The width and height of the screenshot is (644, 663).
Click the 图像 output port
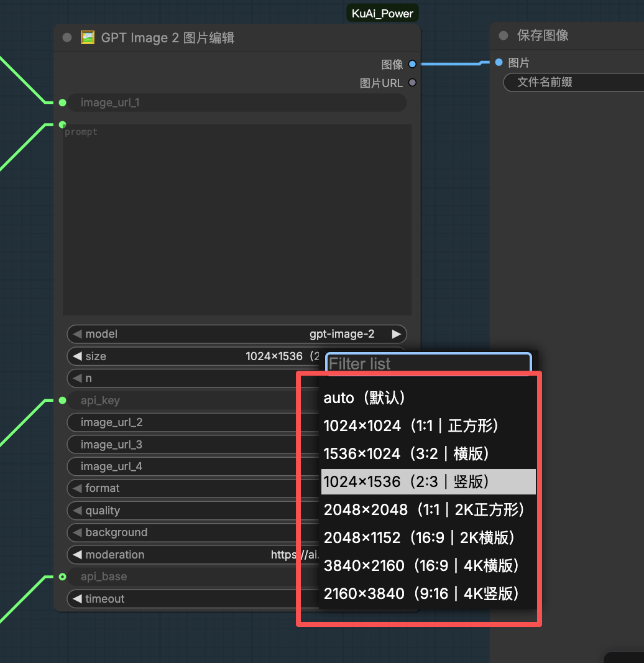click(412, 64)
